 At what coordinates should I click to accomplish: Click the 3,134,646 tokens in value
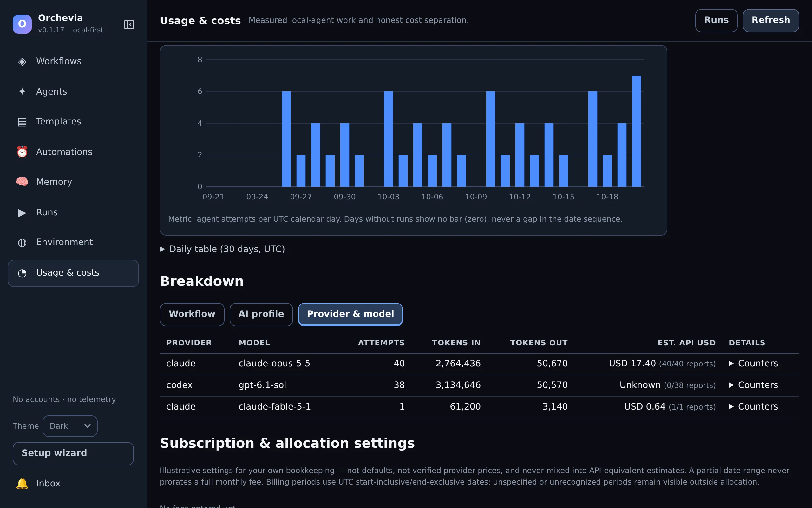pyautogui.click(x=458, y=385)
